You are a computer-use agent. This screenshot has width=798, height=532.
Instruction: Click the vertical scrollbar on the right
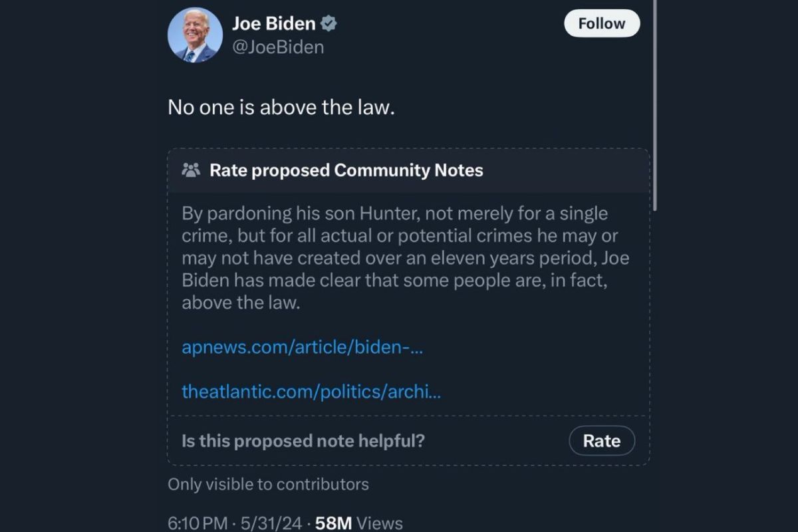(658, 106)
